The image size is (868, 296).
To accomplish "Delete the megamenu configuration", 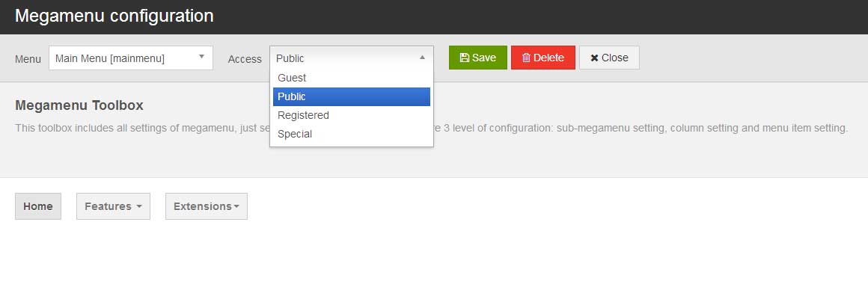I will [x=543, y=58].
